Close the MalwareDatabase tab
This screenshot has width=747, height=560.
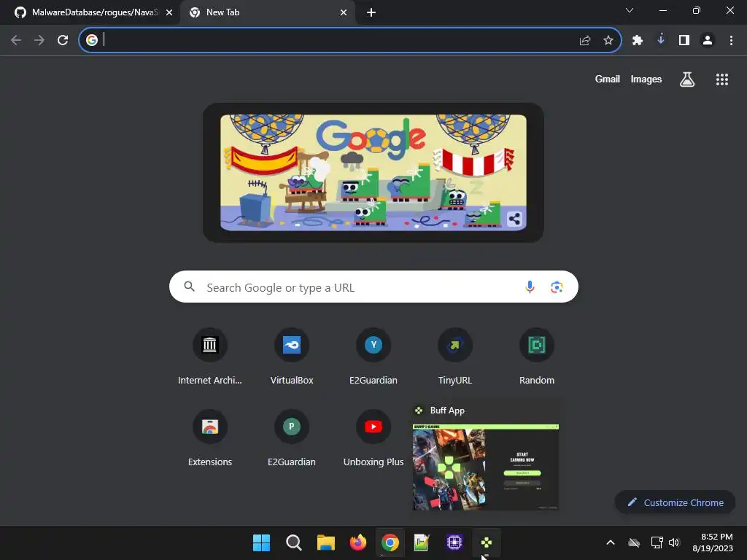(169, 12)
